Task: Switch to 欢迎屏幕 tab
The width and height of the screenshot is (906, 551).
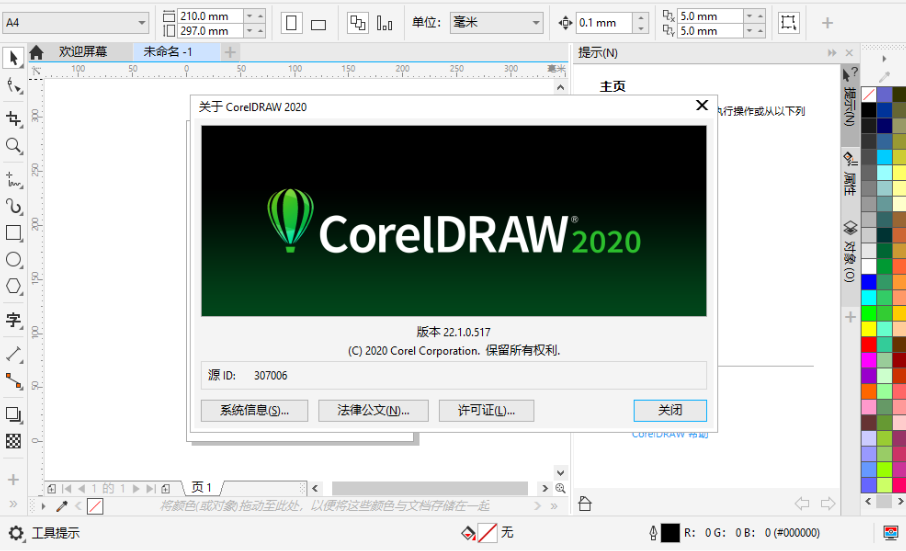Action: [x=83, y=52]
